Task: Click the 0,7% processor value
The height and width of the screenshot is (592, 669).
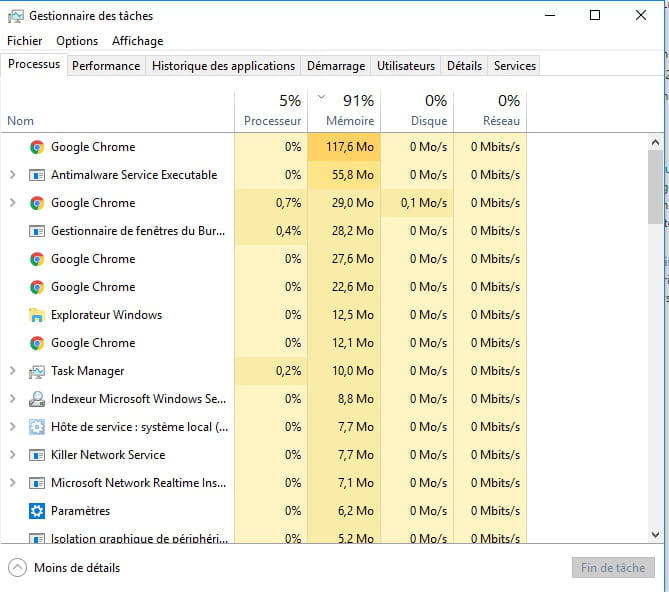Action: click(x=288, y=203)
